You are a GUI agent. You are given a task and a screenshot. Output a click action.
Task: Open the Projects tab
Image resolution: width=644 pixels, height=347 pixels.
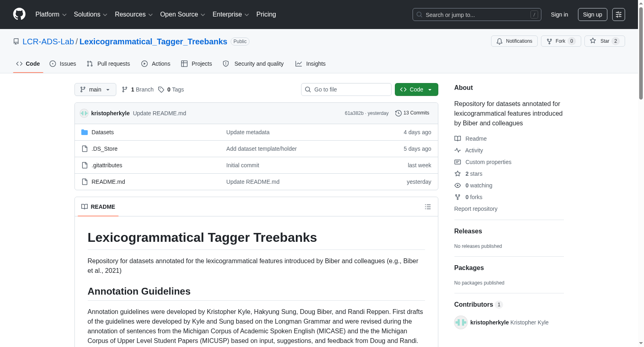coord(196,64)
